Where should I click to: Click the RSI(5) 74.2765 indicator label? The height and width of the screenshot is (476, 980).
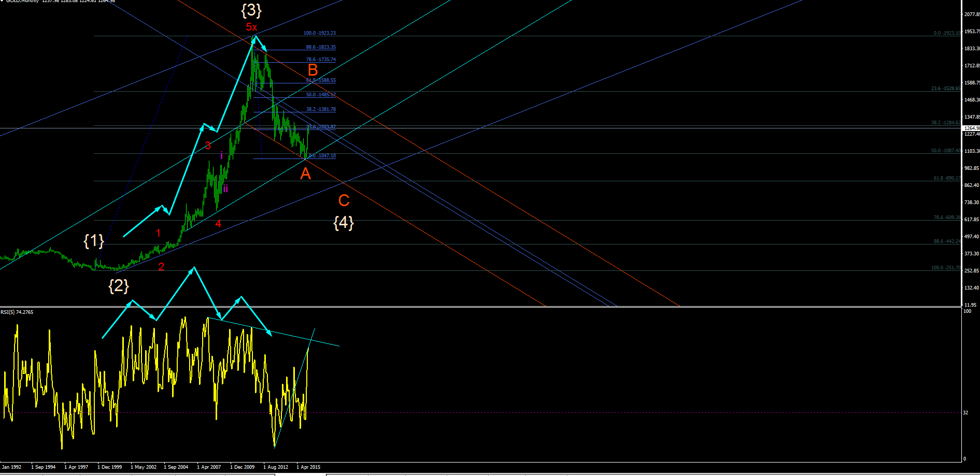(17, 312)
